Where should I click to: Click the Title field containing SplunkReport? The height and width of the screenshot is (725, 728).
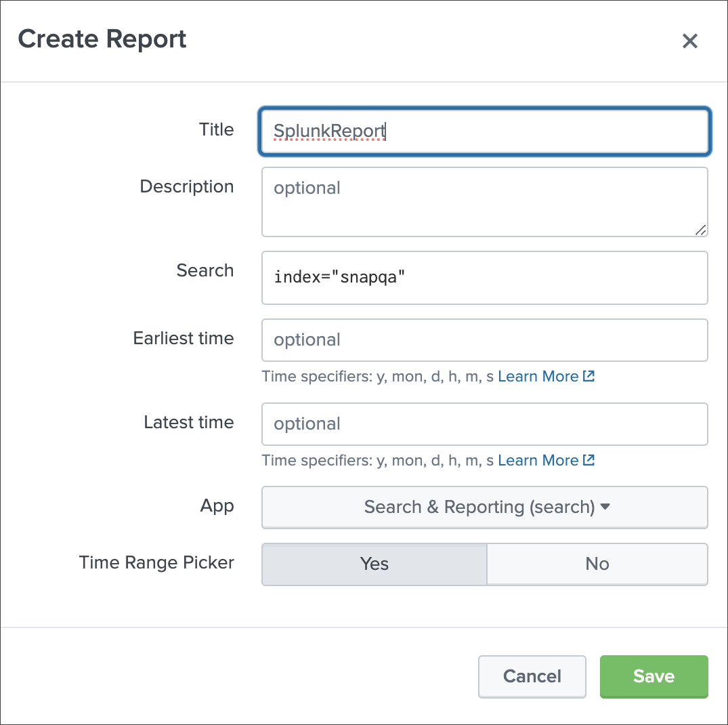point(484,129)
